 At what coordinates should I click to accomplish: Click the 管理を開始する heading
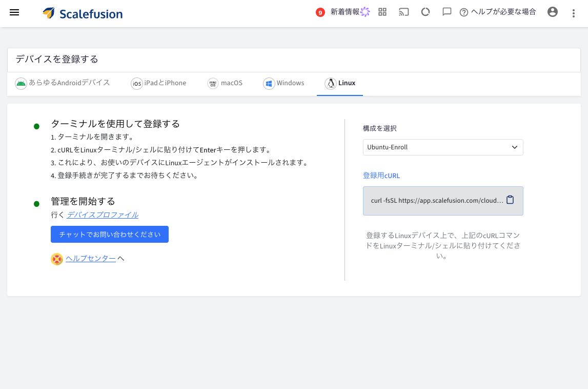coord(83,201)
